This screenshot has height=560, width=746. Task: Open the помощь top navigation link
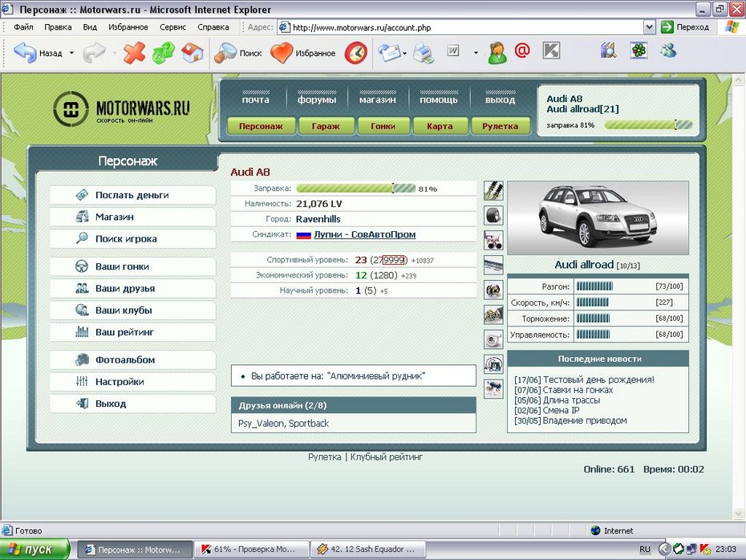tap(439, 99)
